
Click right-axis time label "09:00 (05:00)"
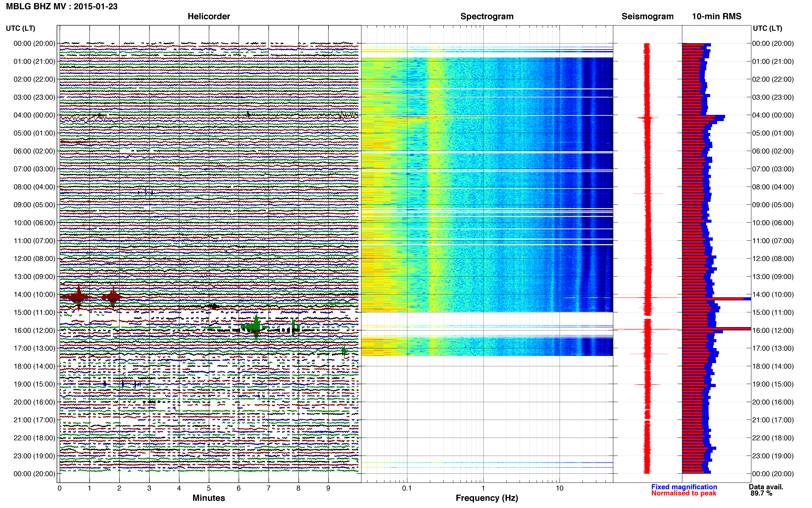(773, 205)
